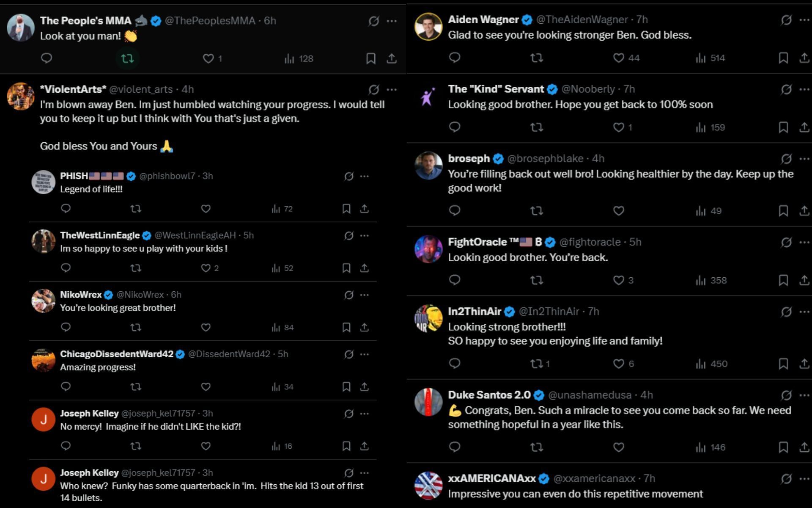
Task: Open more options menu on PHISH reply
Action: (x=364, y=176)
